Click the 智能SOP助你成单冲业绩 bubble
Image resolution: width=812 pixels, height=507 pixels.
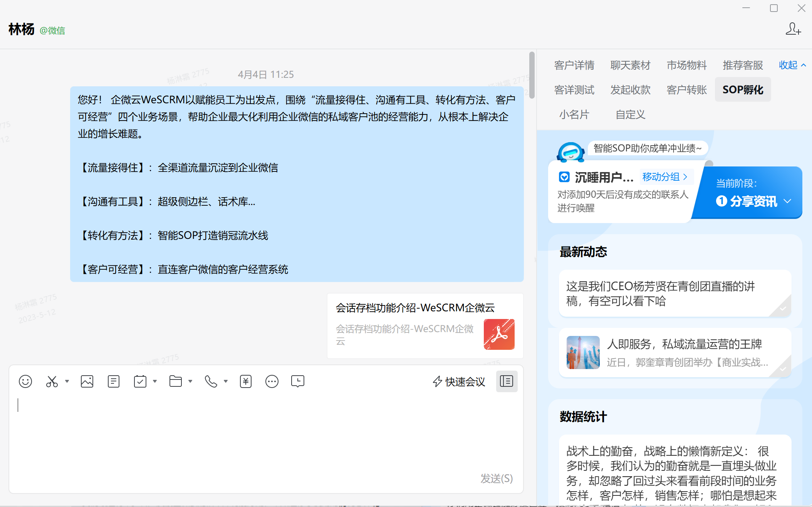(x=648, y=148)
